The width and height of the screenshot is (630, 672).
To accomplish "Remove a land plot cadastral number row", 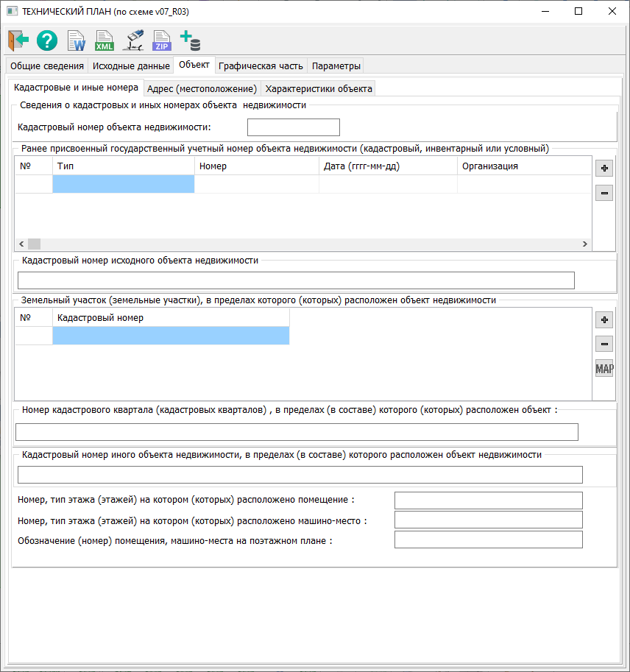I will pyautogui.click(x=604, y=344).
